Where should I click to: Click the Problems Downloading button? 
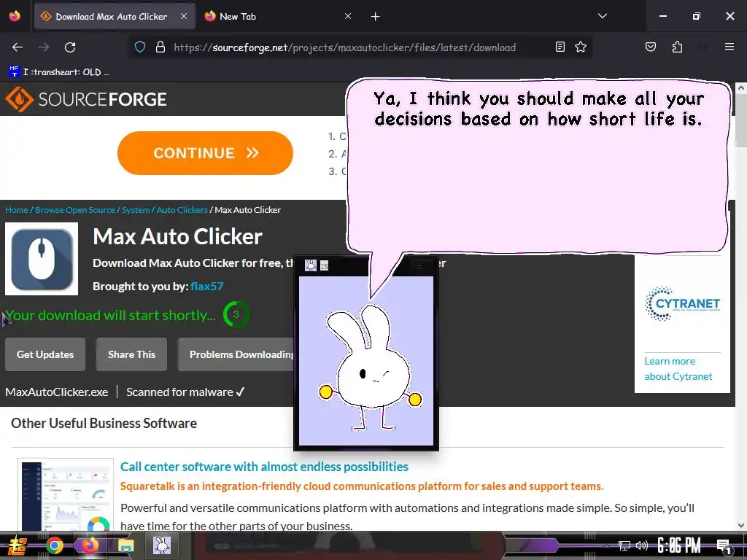[x=236, y=354]
